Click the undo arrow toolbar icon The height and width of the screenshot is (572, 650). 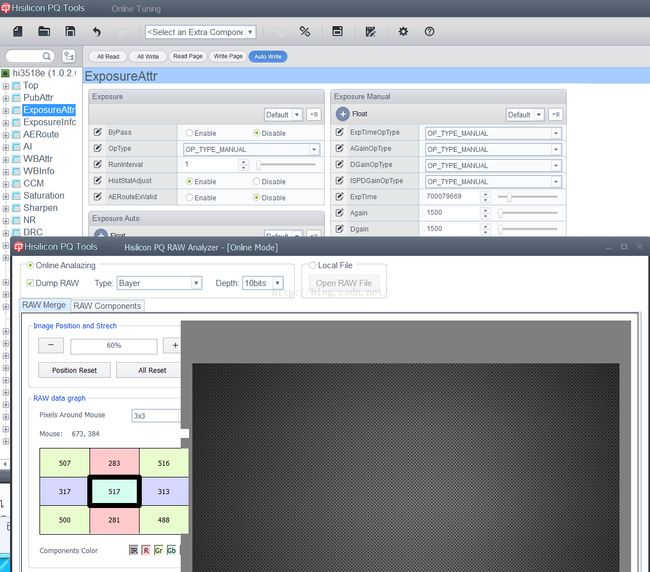(x=97, y=32)
